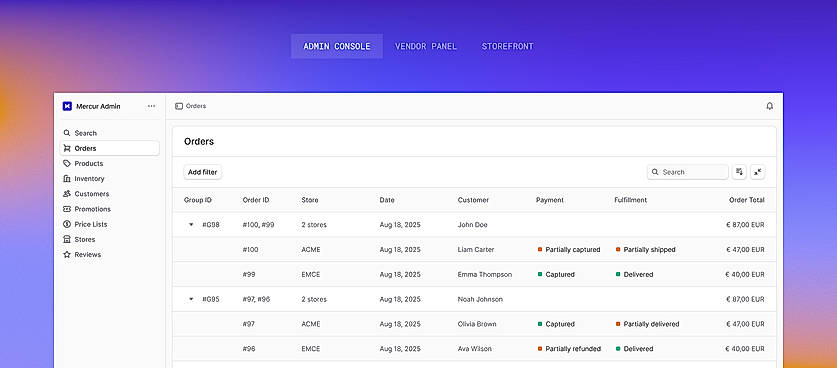Screen dimensions: 837x368
Task: Click the Store column header
Action: click(310, 200)
